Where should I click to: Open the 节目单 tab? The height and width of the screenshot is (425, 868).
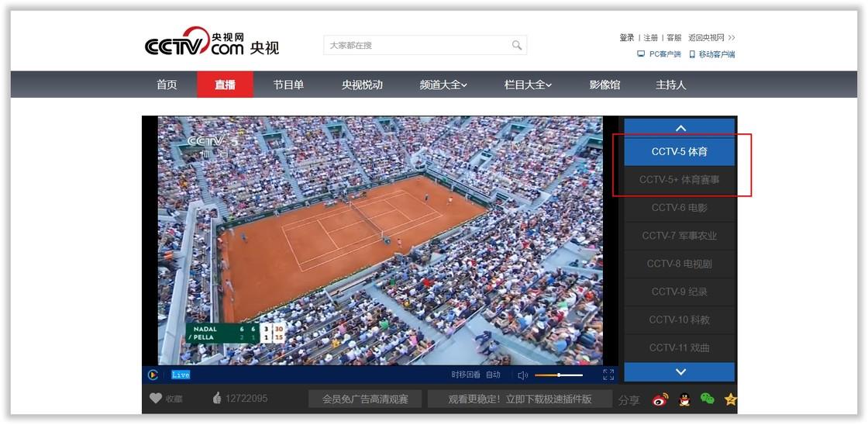pyautogui.click(x=288, y=85)
